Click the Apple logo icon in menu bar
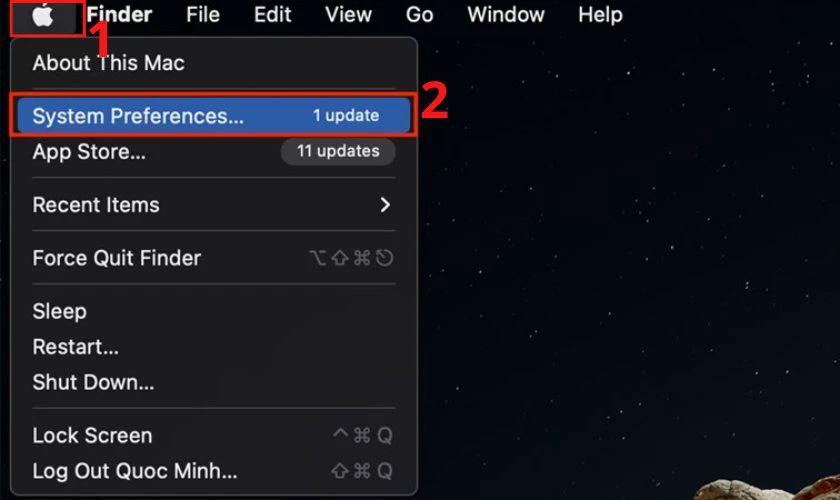This screenshot has width=840, height=500. 43,15
